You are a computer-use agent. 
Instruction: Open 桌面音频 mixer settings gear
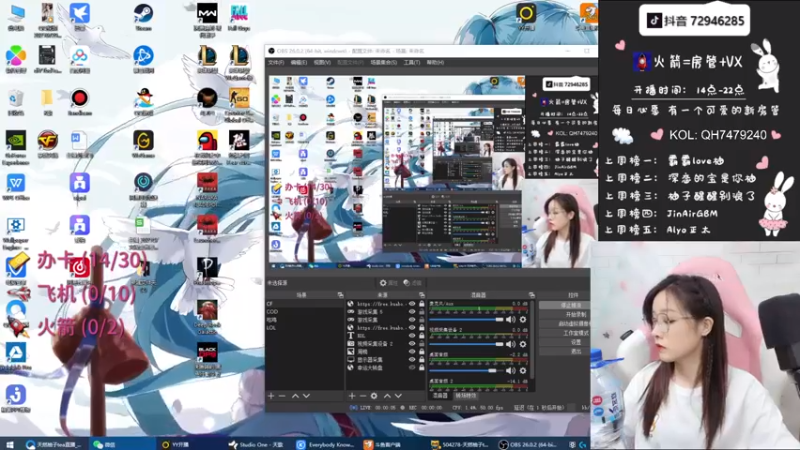[523, 371]
